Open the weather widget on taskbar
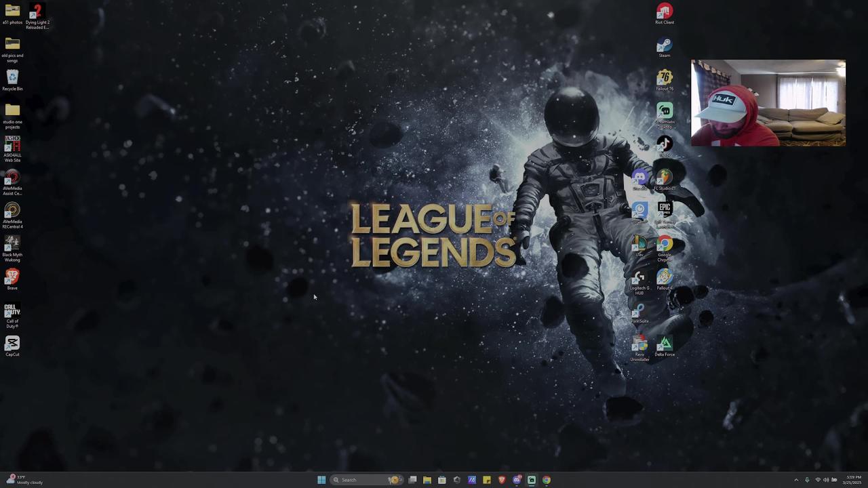 (24, 480)
